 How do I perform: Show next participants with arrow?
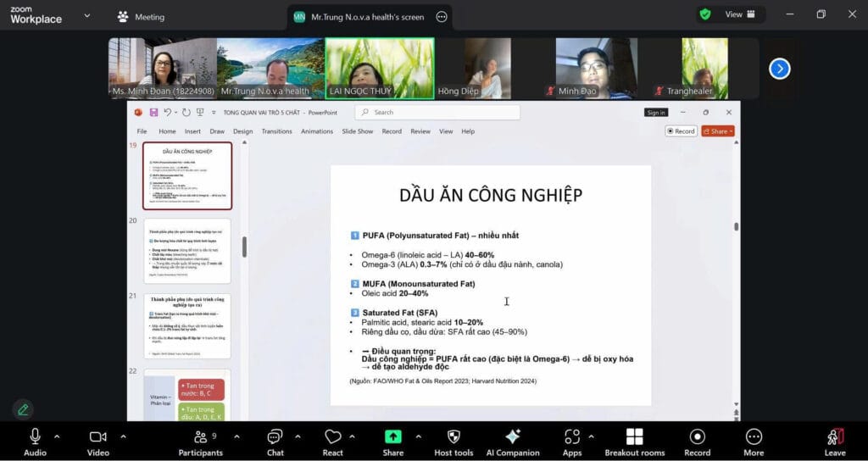click(x=779, y=69)
